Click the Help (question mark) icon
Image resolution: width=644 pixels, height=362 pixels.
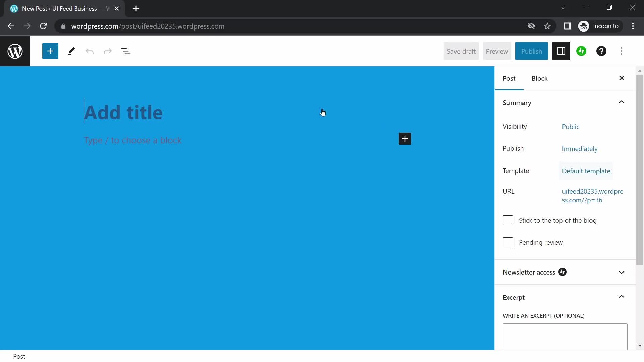click(601, 51)
